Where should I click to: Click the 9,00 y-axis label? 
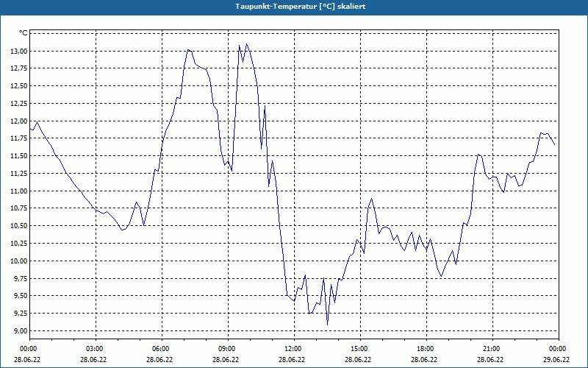20,330
